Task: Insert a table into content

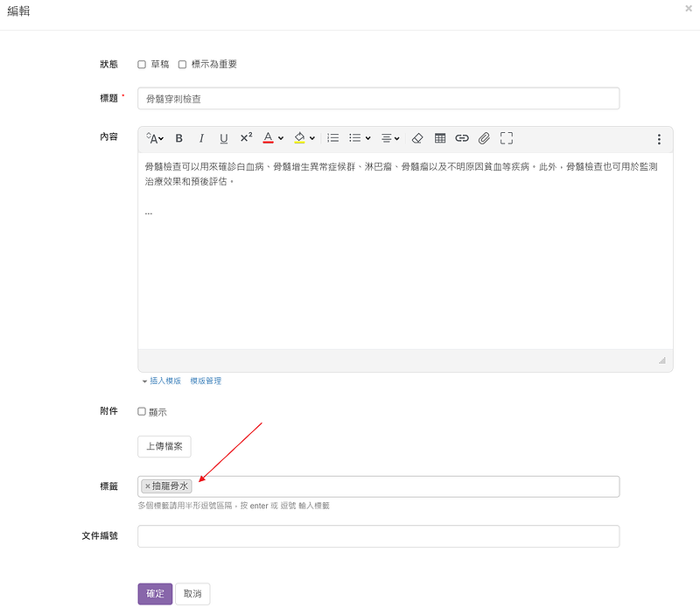Action: 440,138
